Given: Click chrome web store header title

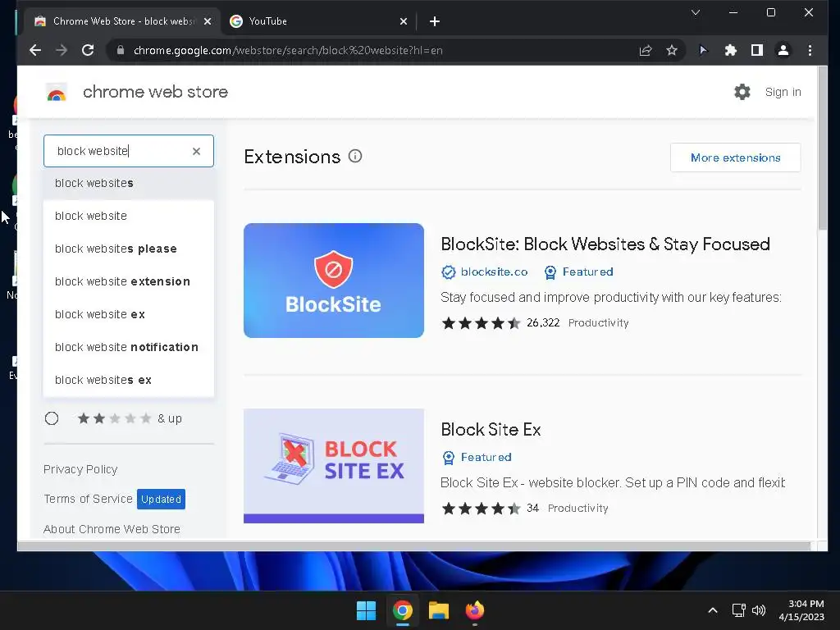Looking at the screenshot, I should [155, 92].
